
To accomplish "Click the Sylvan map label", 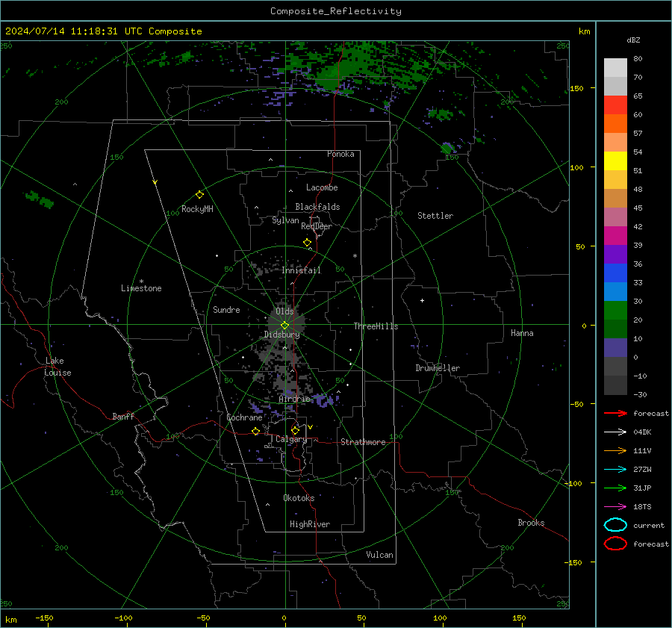I will tap(285, 220).
